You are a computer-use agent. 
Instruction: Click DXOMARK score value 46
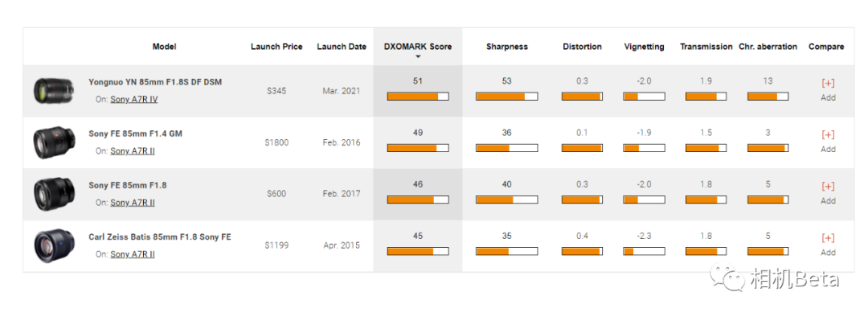[x=418, y=184]
